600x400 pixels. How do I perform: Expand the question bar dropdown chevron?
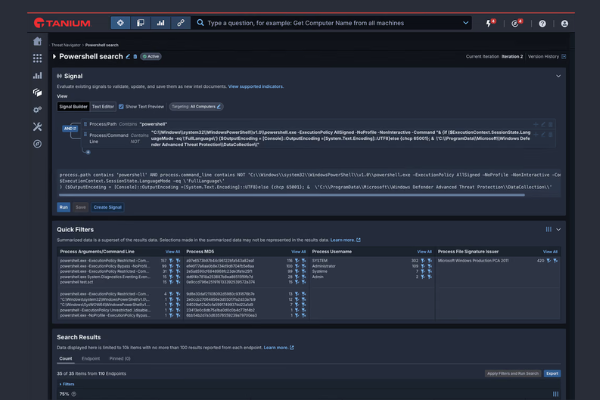coord(465,23)
